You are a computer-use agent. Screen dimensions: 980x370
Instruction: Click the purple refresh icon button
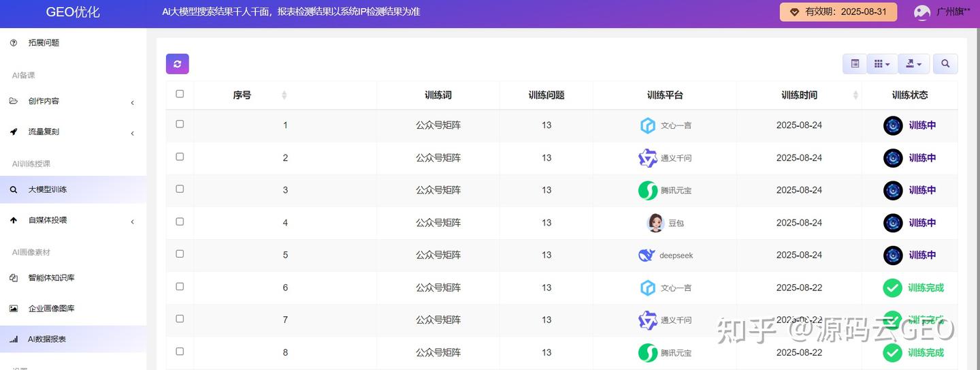(x=177, y=64)
